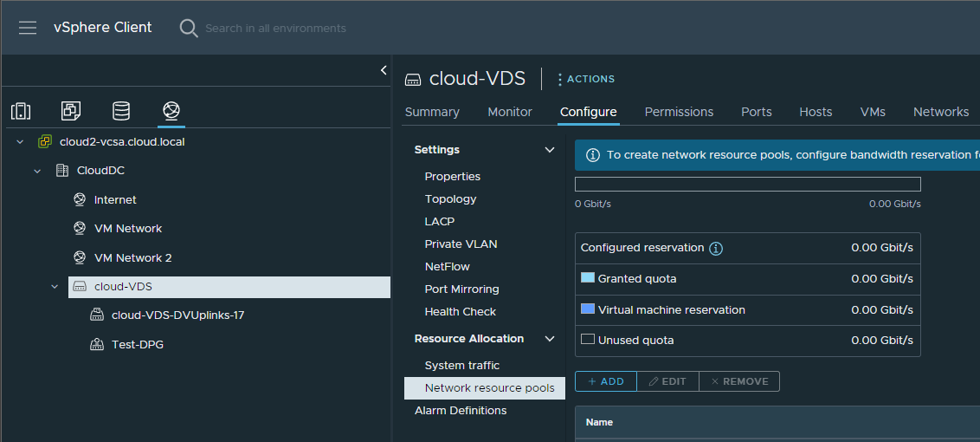980x442 pixels.
Task: Click the three-dot Actions icon
Action: coord(560,80)
